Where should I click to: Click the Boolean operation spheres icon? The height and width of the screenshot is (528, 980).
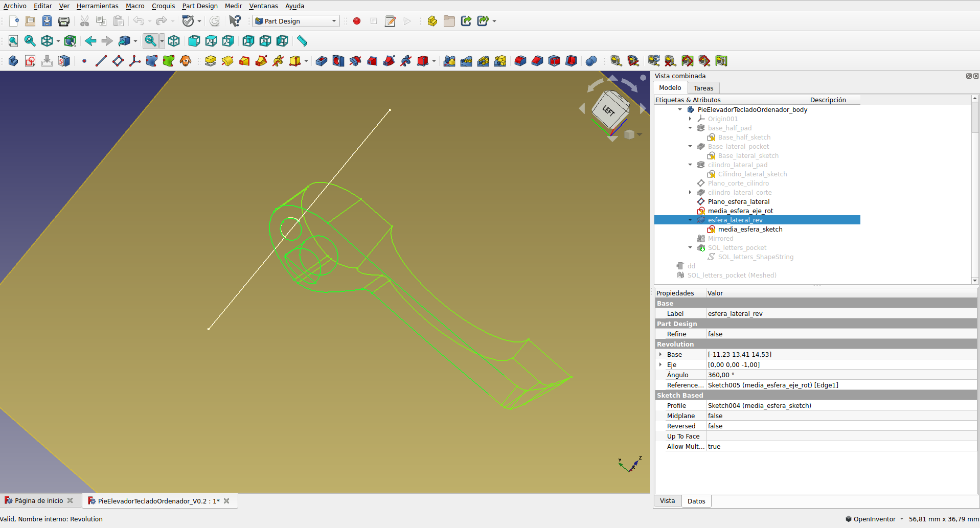(x=591, y=61)
